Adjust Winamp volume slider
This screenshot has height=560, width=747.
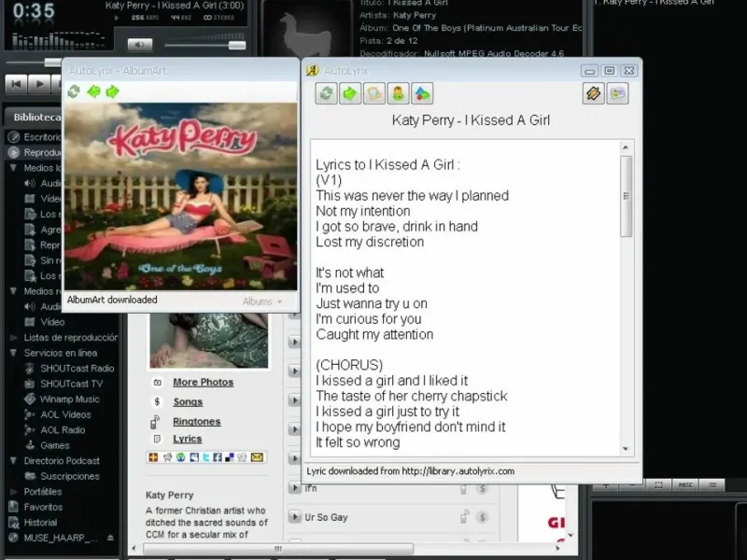point(237,45)
